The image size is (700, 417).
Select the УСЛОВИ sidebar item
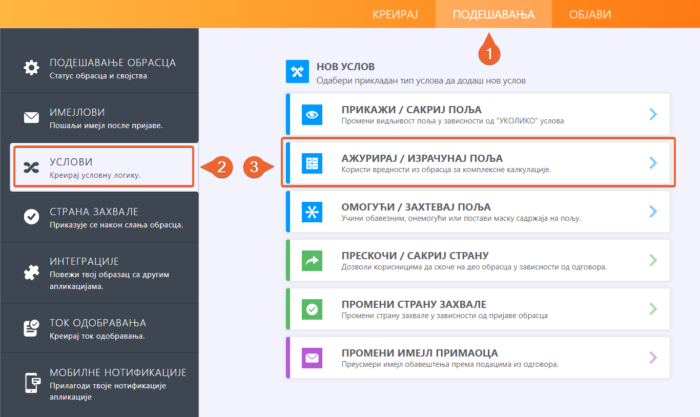point(104,167)
